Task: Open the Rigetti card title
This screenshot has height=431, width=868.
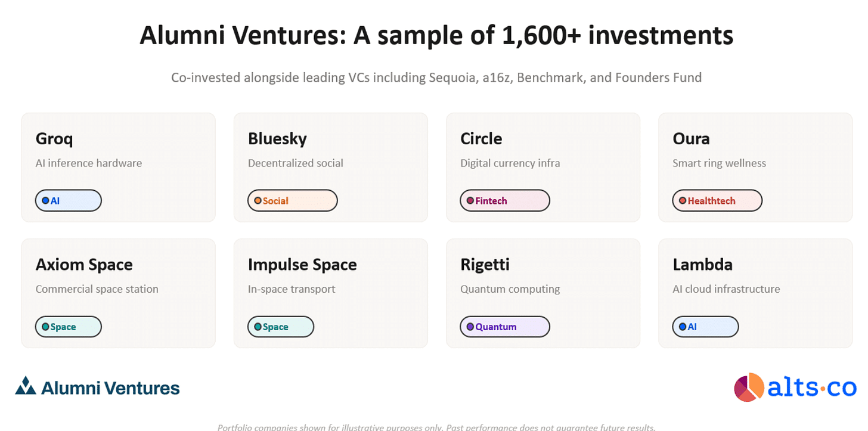Action: [x=485, y=265]
